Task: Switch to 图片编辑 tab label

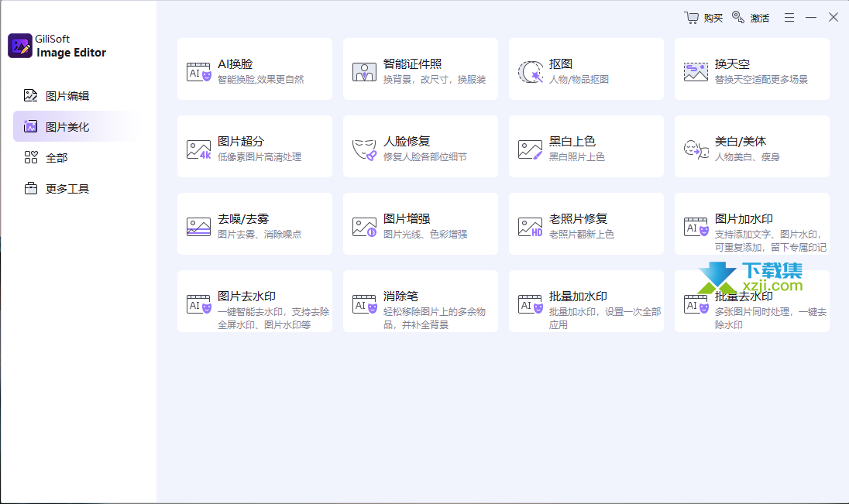Action: pos(67,96)
